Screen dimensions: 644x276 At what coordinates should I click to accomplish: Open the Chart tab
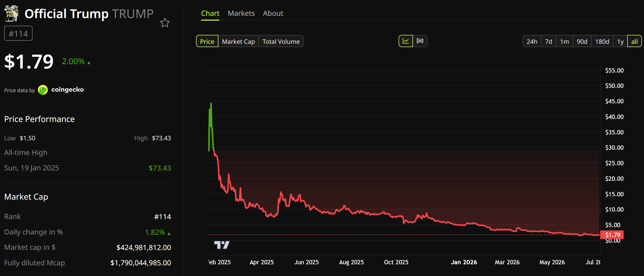[x=210, y=13]
